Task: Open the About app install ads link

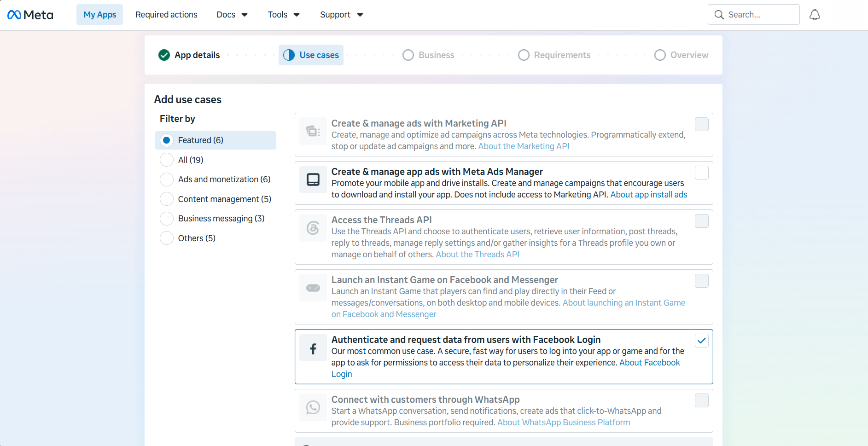Action: [649, 195]
